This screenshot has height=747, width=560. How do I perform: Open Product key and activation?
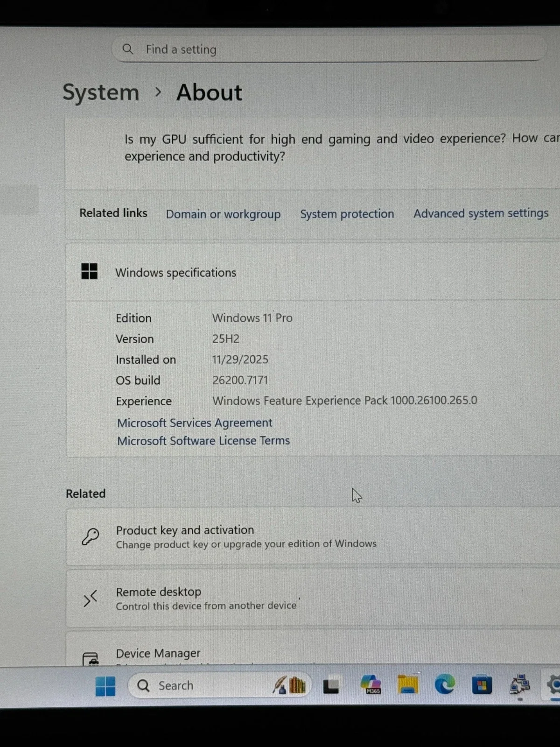click(x=313, y=536)
